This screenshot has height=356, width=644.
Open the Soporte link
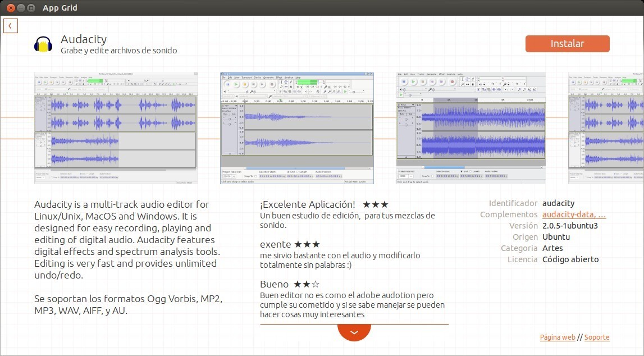[x=597, y=337]
